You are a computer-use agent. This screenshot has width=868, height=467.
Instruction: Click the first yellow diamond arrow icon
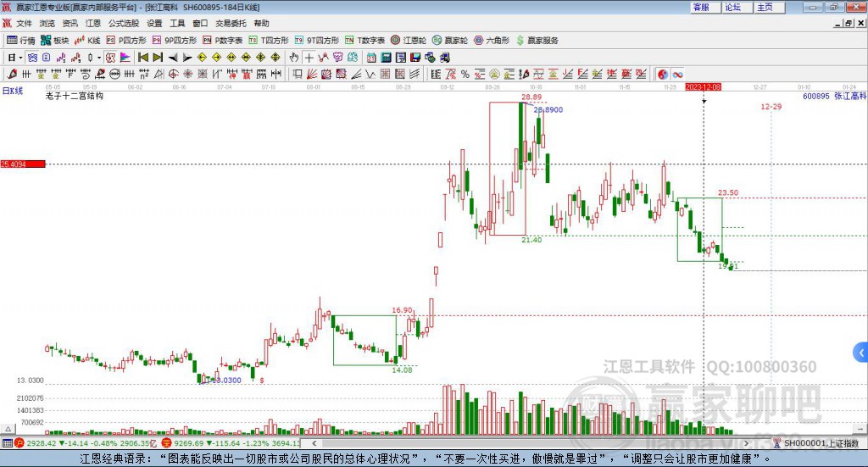pyautogui.click(x=202, y=58)
